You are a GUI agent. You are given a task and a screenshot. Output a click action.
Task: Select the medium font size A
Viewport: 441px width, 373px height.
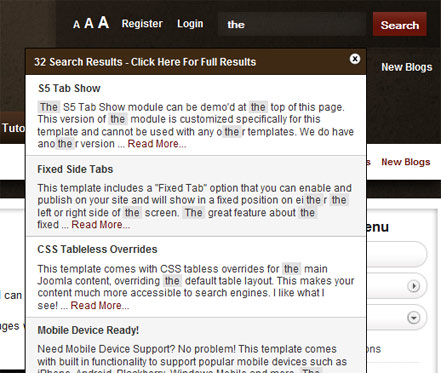click(x=89, y=23)
